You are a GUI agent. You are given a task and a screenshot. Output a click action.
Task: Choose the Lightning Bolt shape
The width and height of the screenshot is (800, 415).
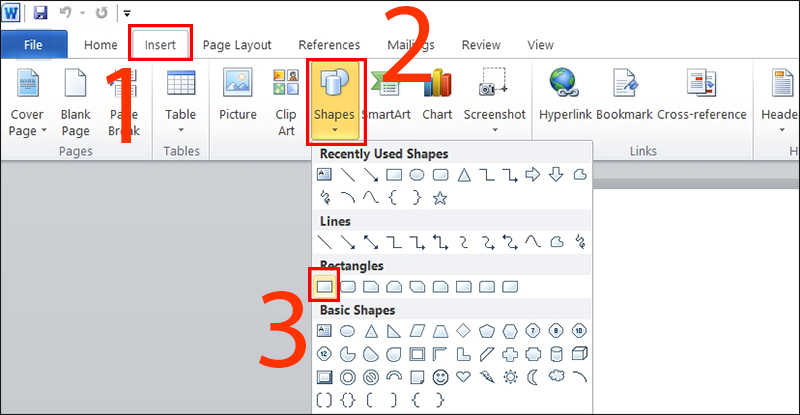pyautogui.click(x=487, y=377)
